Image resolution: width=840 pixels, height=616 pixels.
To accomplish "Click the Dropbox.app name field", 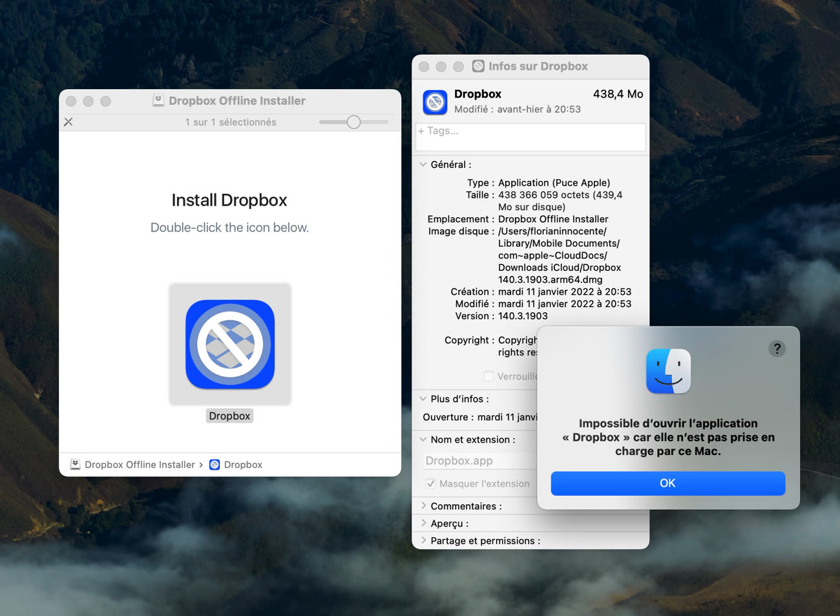I will (x=479, y=460).
